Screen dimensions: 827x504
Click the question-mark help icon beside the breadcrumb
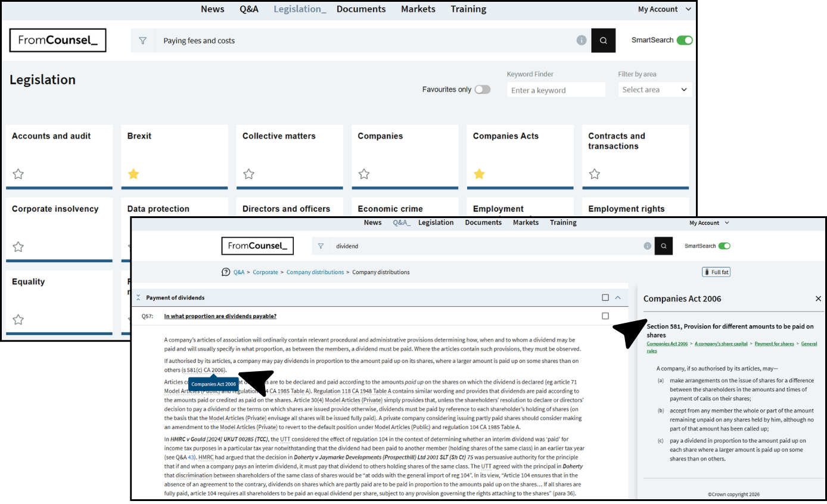[226, 272]
